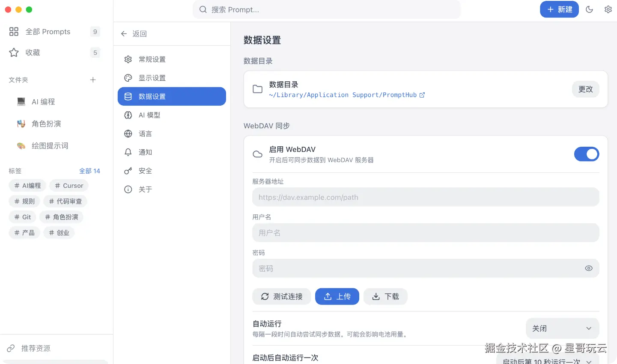
Task: Click the AI 模型 brain icon
Action: (x=128, y=115)
